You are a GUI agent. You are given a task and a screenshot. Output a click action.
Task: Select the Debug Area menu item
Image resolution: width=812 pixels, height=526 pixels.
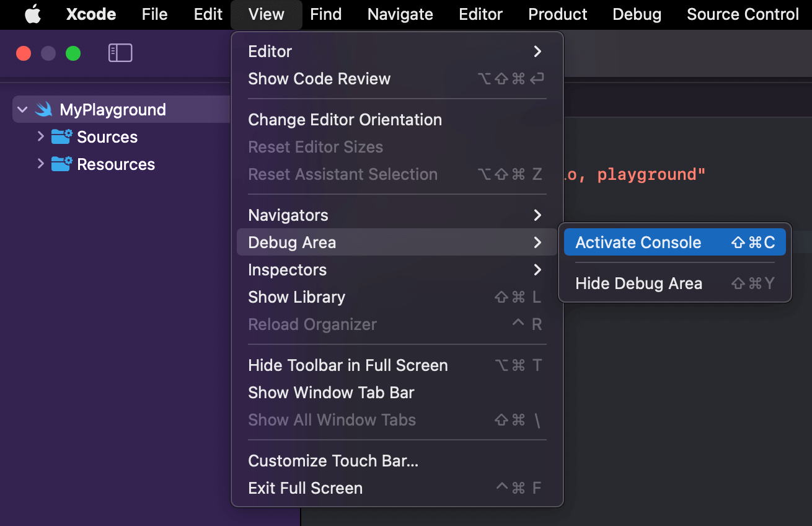point(397,243)
